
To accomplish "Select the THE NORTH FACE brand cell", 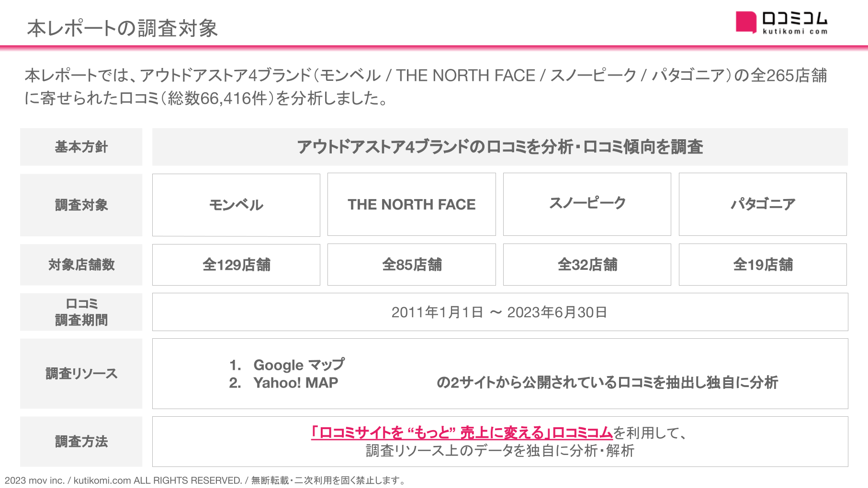I will (412, 204).
